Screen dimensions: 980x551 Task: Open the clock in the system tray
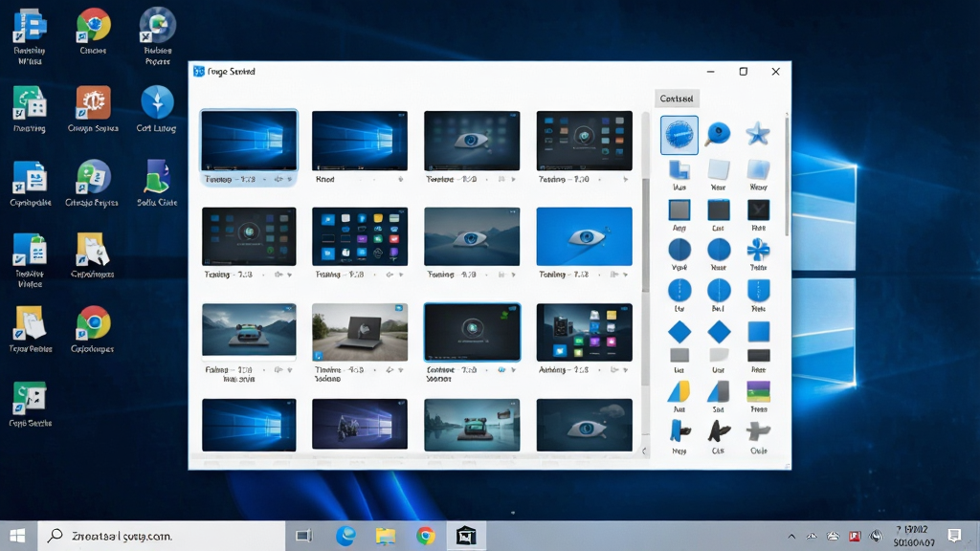913,536
